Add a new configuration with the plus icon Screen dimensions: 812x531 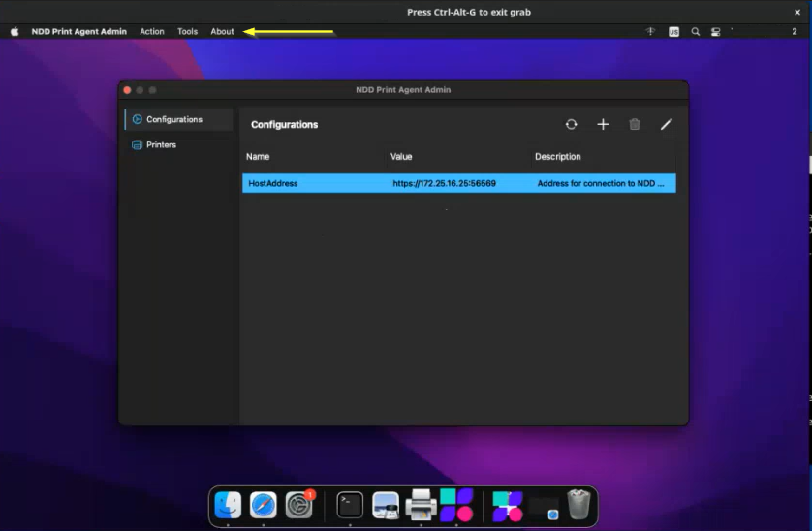[603, 124]
